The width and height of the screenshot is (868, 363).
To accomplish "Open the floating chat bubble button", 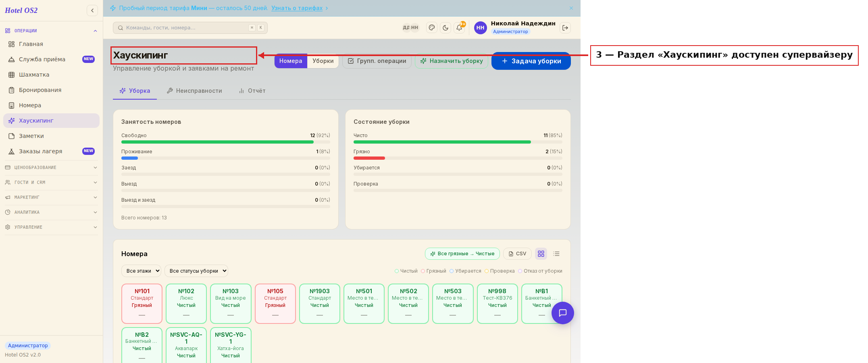I will pos(563,313).
